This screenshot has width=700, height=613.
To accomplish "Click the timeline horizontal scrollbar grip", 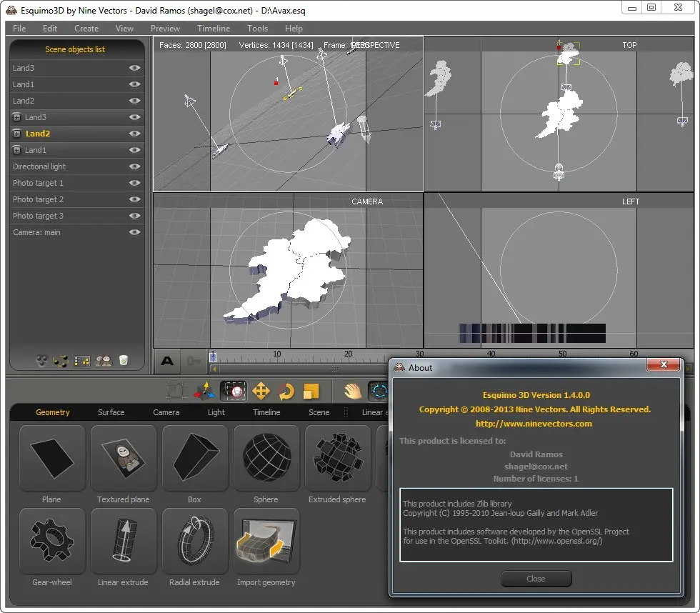I will 335,369.
